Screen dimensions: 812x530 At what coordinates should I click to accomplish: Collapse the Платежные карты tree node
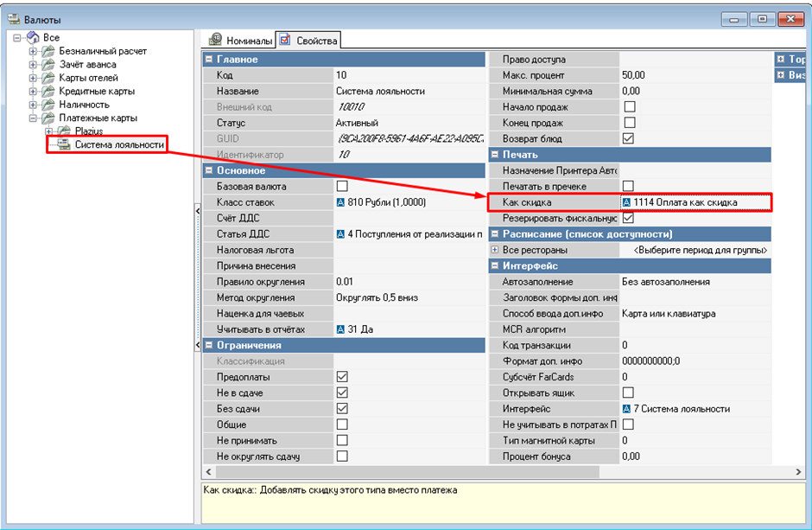pyautogui.click(x=34, y=118)
